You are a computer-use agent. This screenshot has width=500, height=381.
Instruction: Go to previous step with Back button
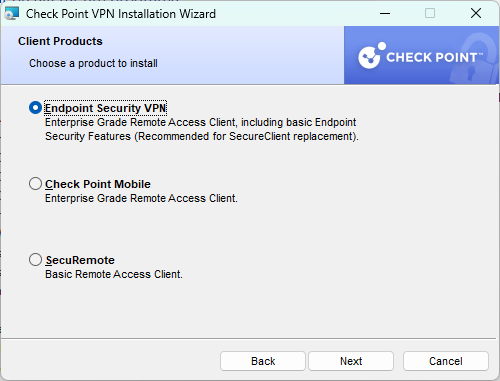point(263,361)
